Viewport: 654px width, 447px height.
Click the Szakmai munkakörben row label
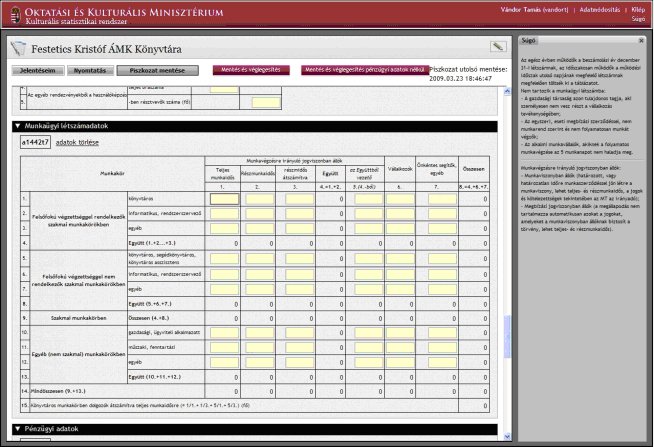tap(78, 318)
